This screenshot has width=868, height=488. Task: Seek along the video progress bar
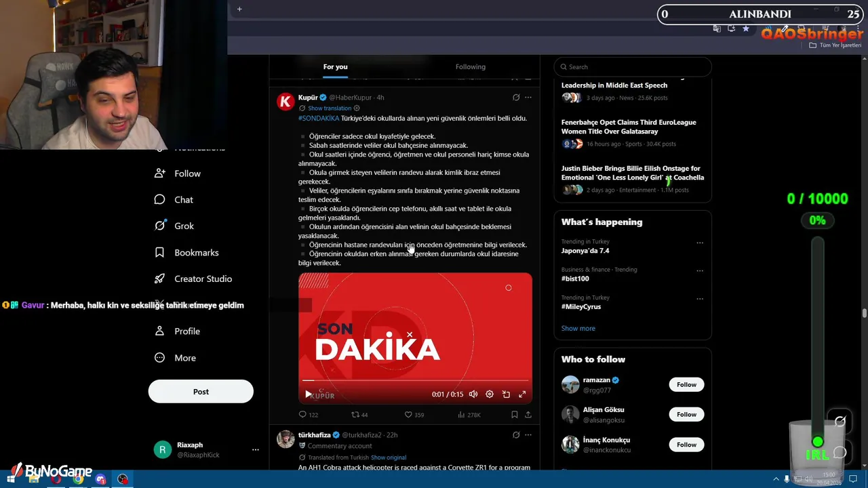click(x=415, y=381)
